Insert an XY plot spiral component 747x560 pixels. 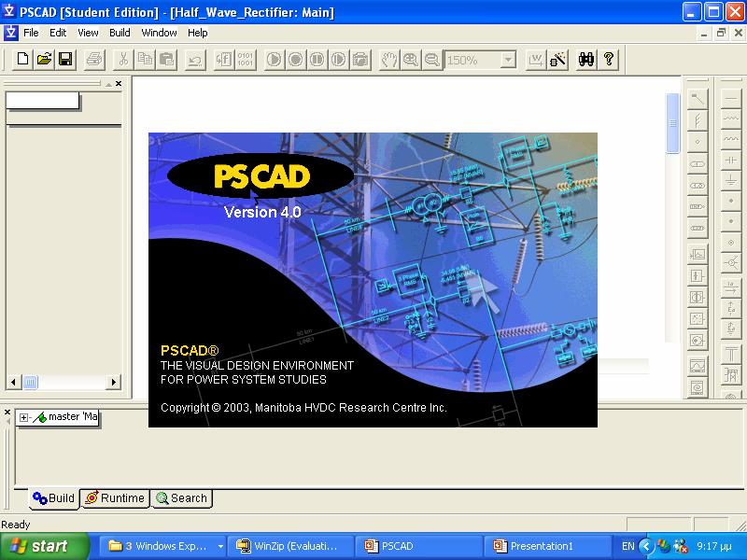click(698, 387)
